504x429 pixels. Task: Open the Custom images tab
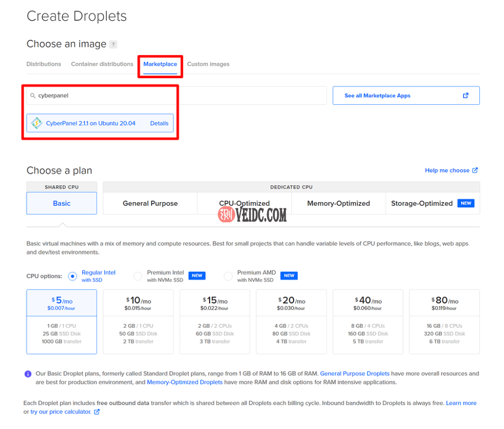coord(208,64)
